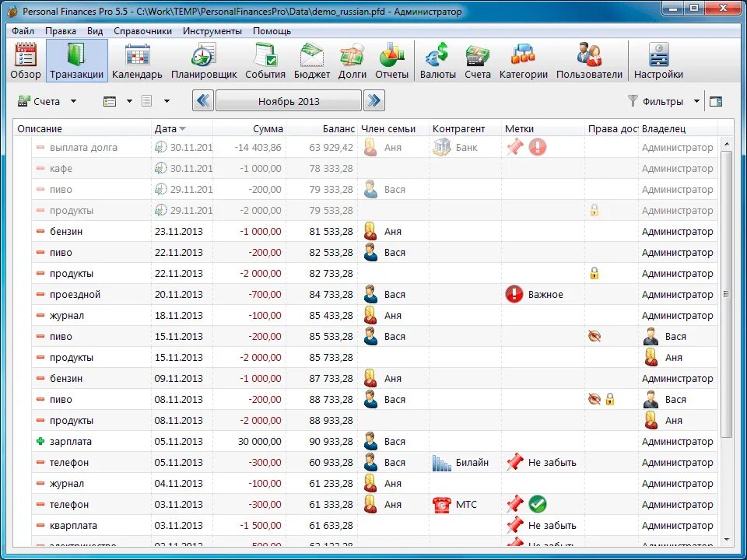Open the second view layout dropdown arrow
Image resolution: width=747 pixels, height=560 pixels.
(x=167, y=101)
